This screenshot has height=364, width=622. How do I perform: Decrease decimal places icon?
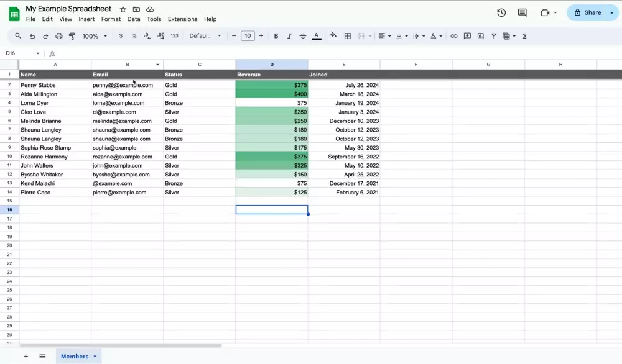[147, 36]
